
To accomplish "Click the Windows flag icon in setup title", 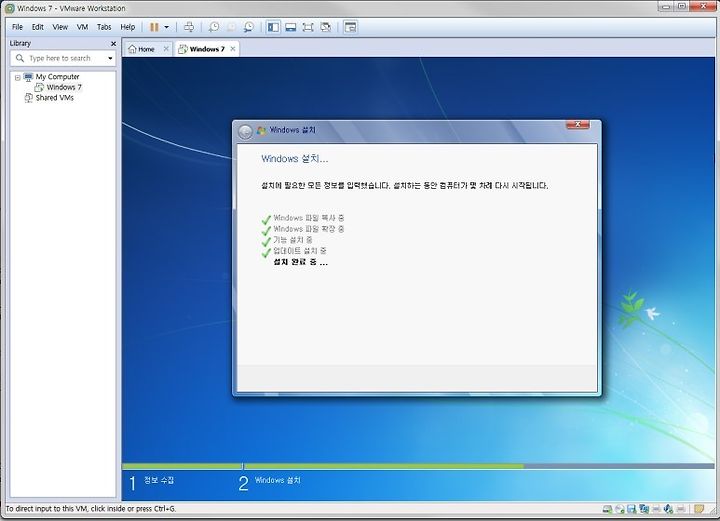I will pos(262,131).
